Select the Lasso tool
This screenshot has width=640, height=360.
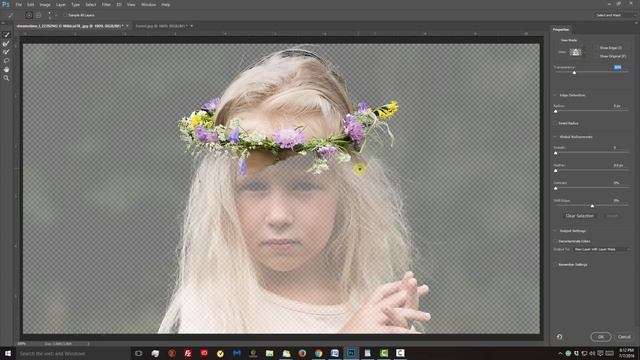(6, 60)
